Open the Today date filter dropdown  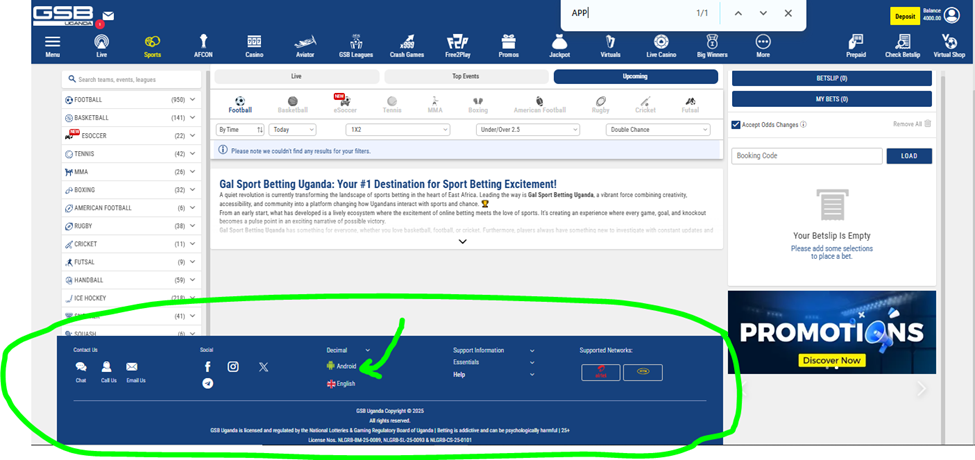(x=292, y=130)
